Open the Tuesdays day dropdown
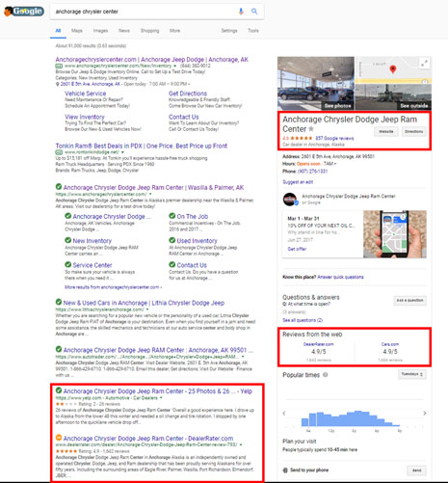Screen dimensions: 448x483 pos(412,374)
